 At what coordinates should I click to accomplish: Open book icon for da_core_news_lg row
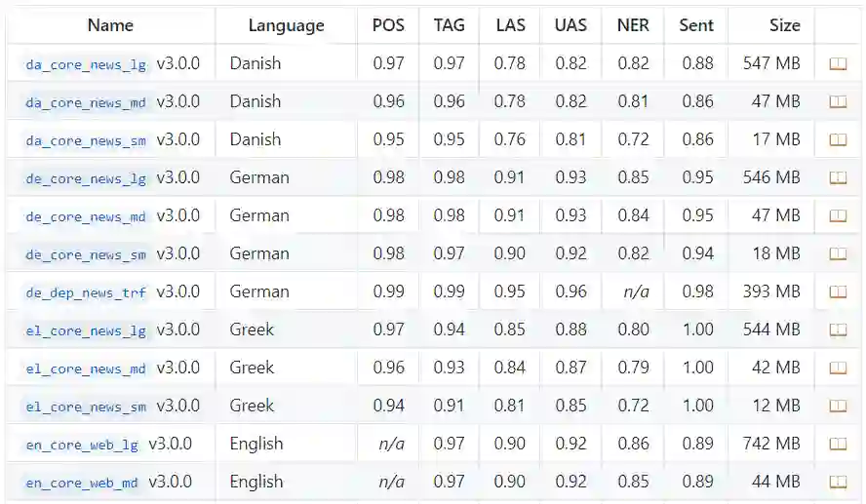click(838, 64)
